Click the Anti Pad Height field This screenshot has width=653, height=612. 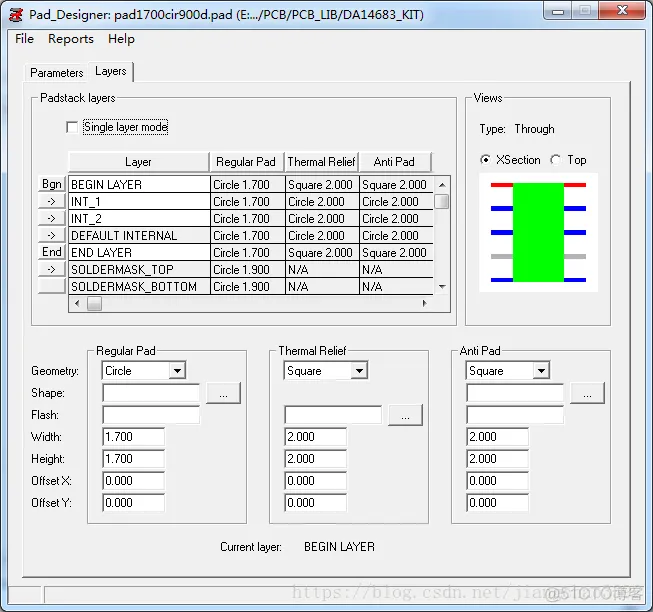click(498, 459)
